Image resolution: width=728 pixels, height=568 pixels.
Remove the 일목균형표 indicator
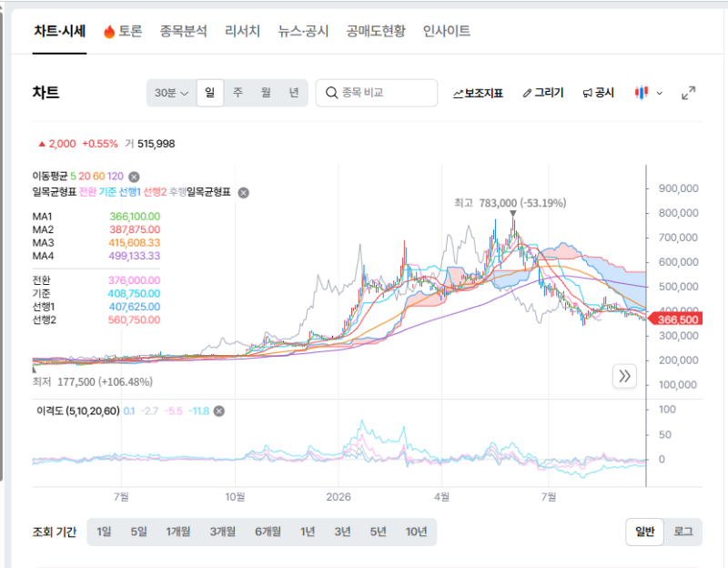pyautogui.click(x=243, y=193)
